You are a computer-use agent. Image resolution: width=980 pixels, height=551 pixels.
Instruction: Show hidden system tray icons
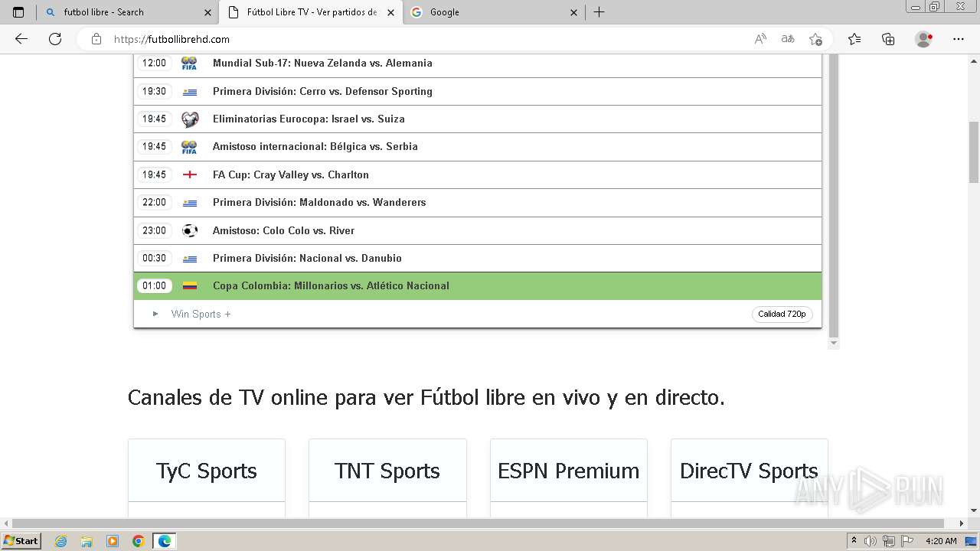[854, 541]
